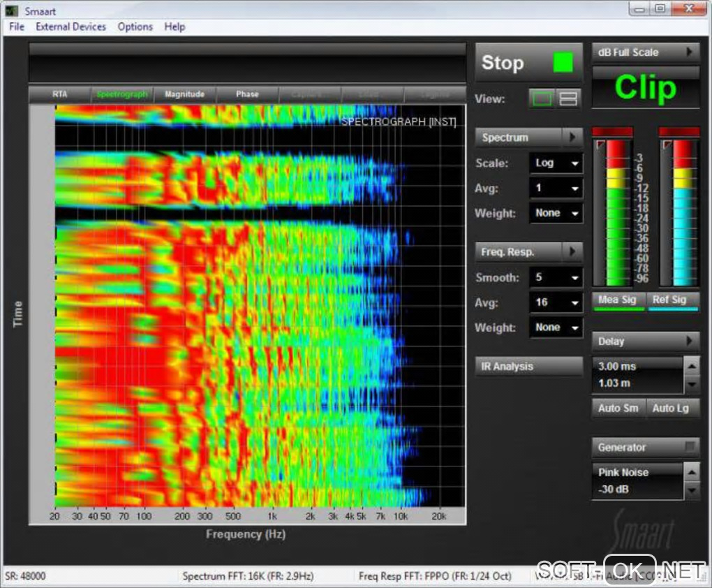The width and height of the screenshot is (712, 588).
Task: Select split two-pane view icon
Action: (568, 98)
